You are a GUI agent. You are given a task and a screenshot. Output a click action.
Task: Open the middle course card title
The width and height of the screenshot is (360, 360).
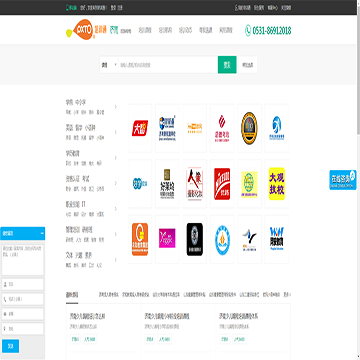[x=167, y=316]
